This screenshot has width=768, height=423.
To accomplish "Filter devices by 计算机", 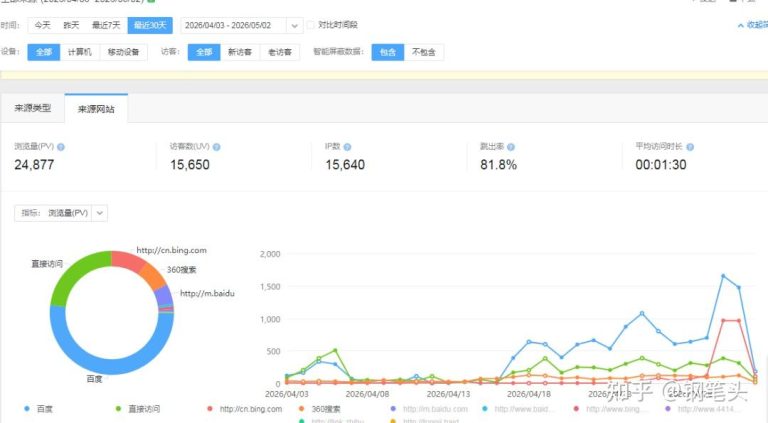I will click(x=80, y=52).
